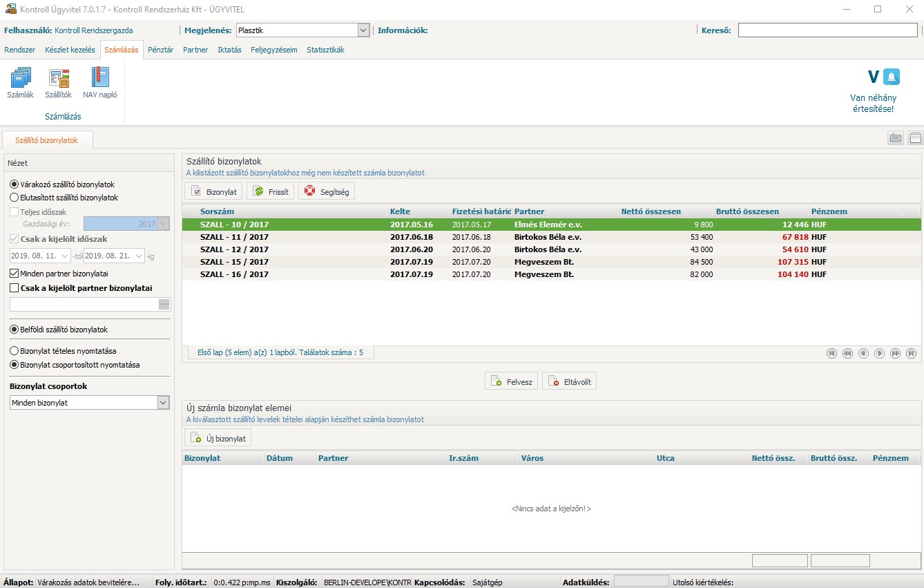Select the Szállító bizonylatok tab
The width and height of the screenshot is (924, 588).
click(x=47, y=140)
